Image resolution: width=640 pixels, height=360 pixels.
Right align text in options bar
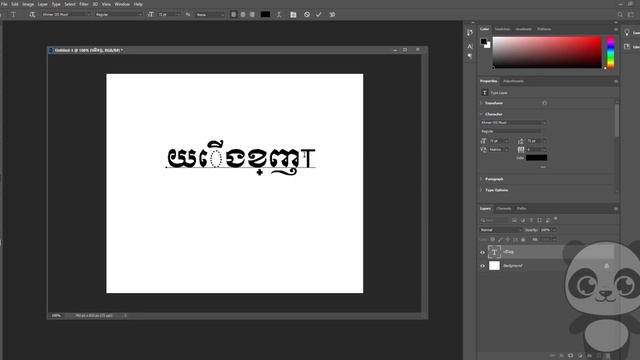click(252, 14)
